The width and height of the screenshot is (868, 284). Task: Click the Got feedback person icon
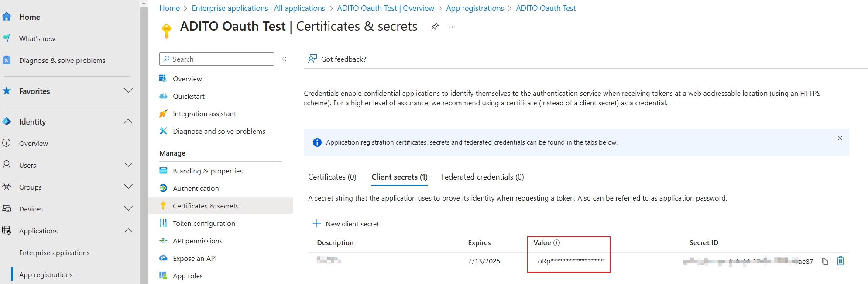tap(312, 59)
